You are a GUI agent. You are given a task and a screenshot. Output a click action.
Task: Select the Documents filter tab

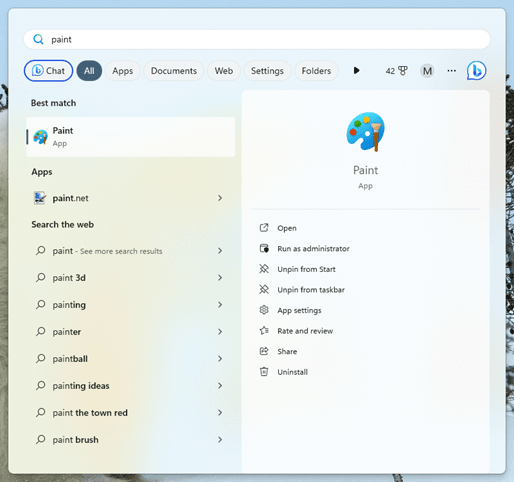tap(174, 71)
